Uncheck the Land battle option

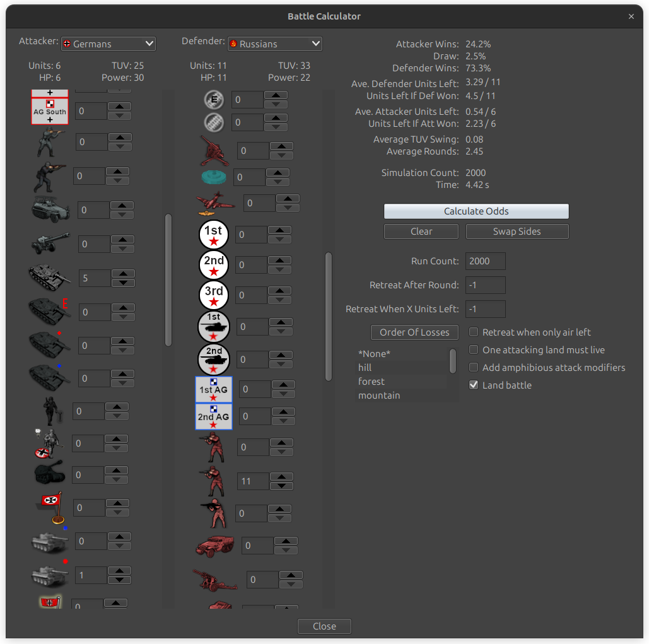[474, 385]
